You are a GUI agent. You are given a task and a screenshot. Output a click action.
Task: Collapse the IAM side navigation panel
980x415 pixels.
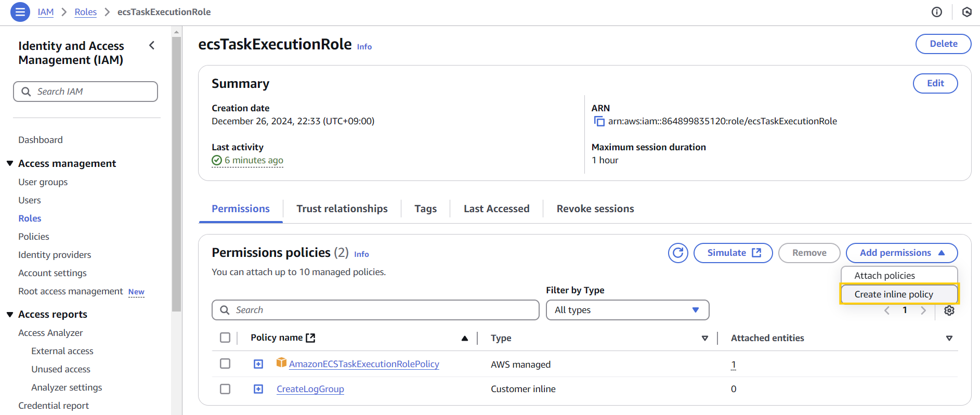click(x=152, y=46)
